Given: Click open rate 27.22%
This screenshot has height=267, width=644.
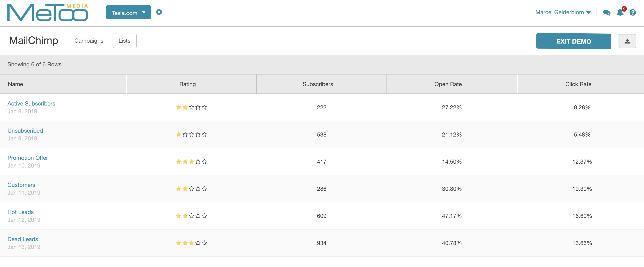Looking at the screenshot, I should pyautogui.click(x=452, y=107).
